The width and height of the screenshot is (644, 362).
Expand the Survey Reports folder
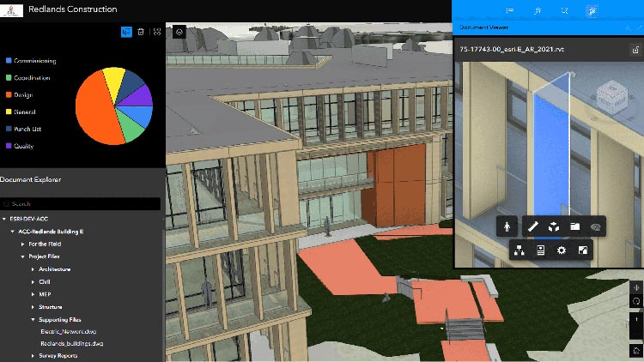33,356
